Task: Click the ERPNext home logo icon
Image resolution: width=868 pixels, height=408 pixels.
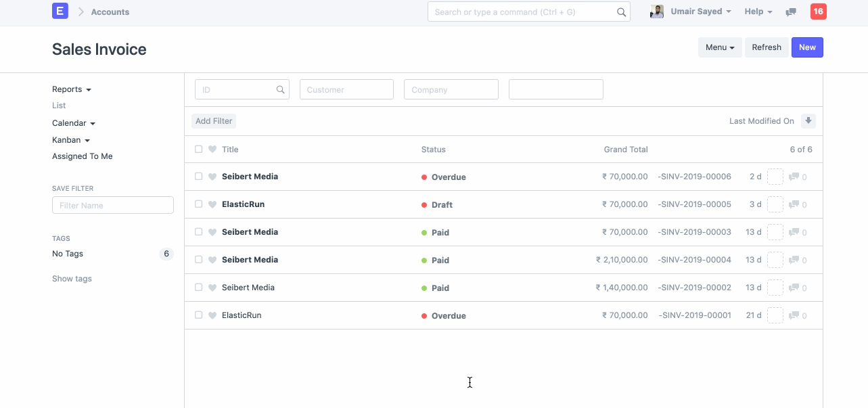Action: point(60,11)
